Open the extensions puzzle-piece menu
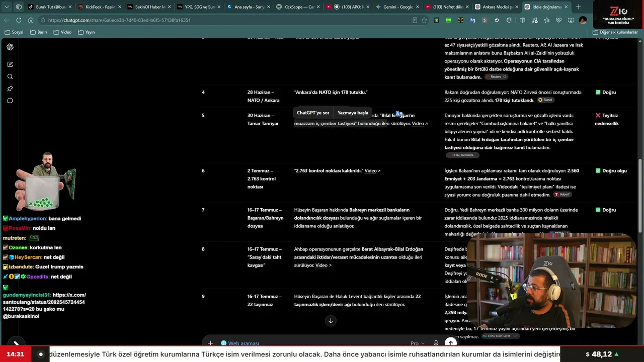Image resolution: width=644 pixels, height=362 pixels. tap(509, 20)
